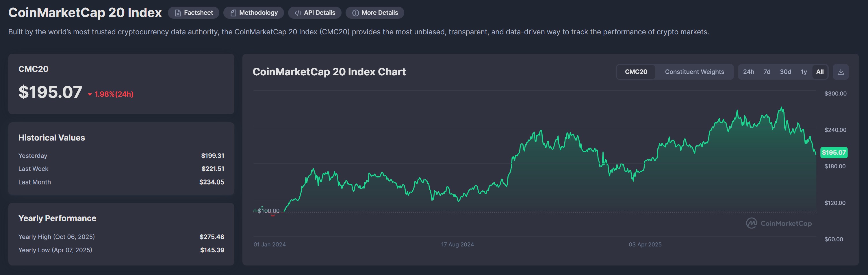Viewport: 868px width, 275px height.
Task: Select the 1y time range
Action: [804, 72]
